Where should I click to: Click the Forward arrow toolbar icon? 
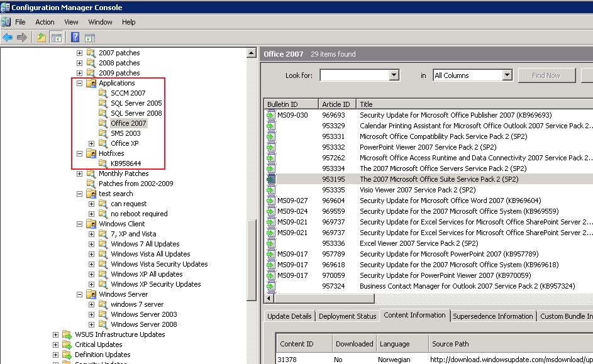(x=22, y=38)
